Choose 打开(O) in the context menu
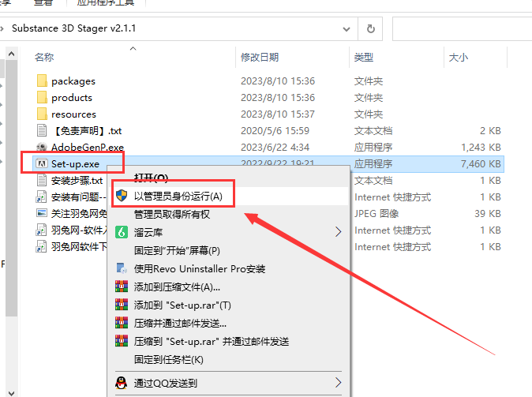 pyautogui.click(x=151, y=178)
